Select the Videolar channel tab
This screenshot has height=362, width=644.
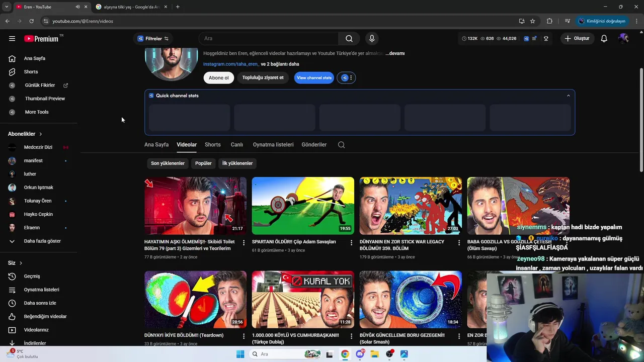point(187,145)
